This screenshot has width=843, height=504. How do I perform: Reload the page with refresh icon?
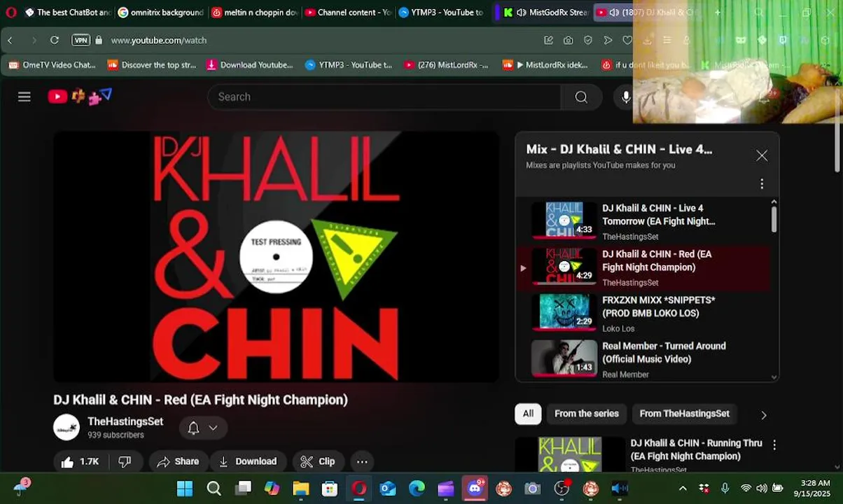pos(55,41)
